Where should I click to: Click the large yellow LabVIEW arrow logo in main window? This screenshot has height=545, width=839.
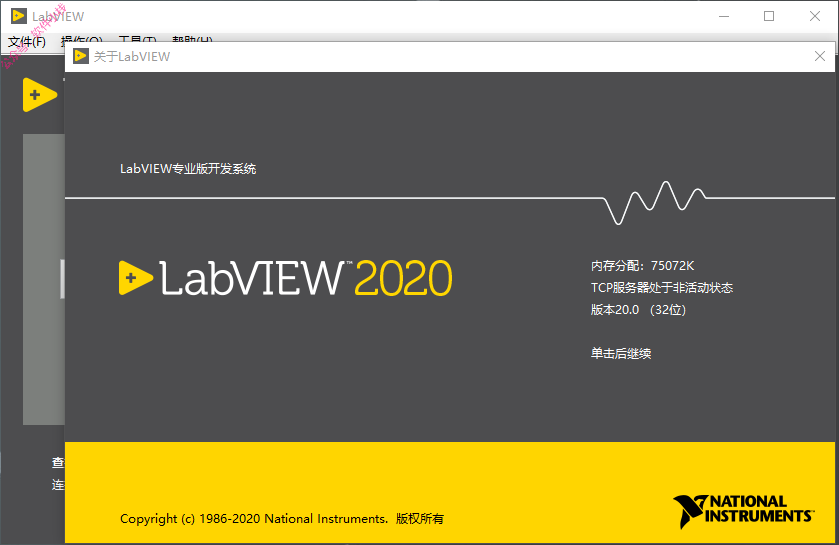point(40,95)
